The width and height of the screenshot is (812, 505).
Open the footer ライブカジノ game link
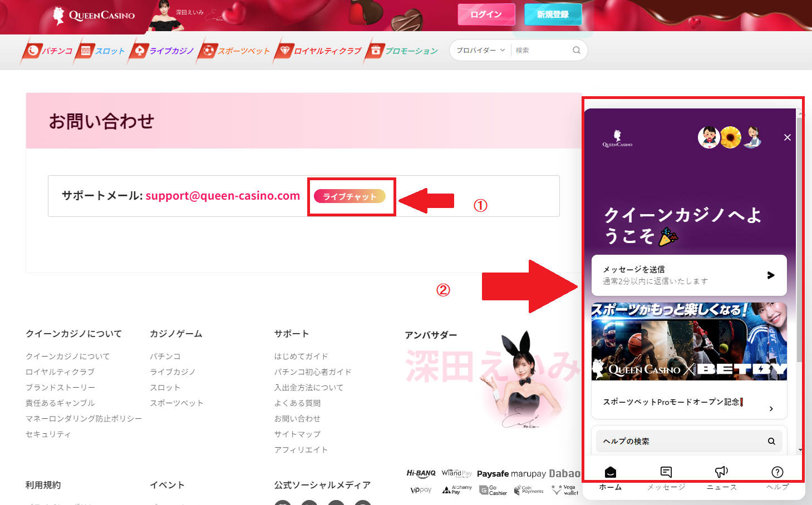(173, 372)
